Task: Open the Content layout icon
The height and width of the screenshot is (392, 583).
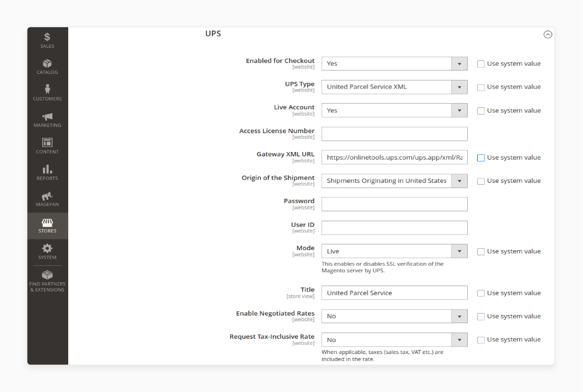Action: tap(47, 142)
